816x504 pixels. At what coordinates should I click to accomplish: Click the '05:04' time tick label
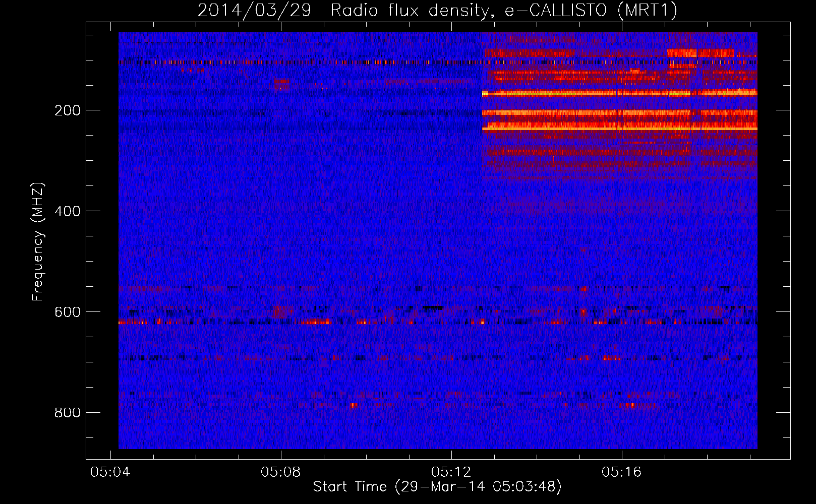(110, 472)
